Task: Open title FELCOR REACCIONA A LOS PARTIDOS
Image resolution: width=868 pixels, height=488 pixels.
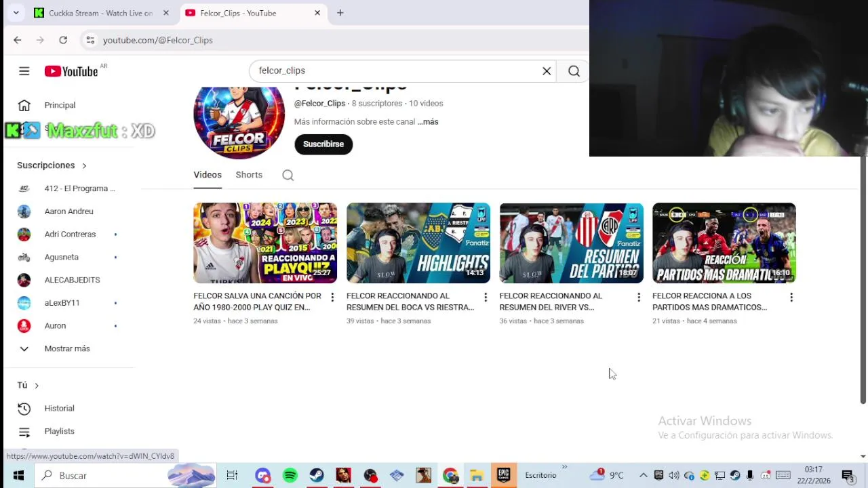Action: [x=710, y=302]
